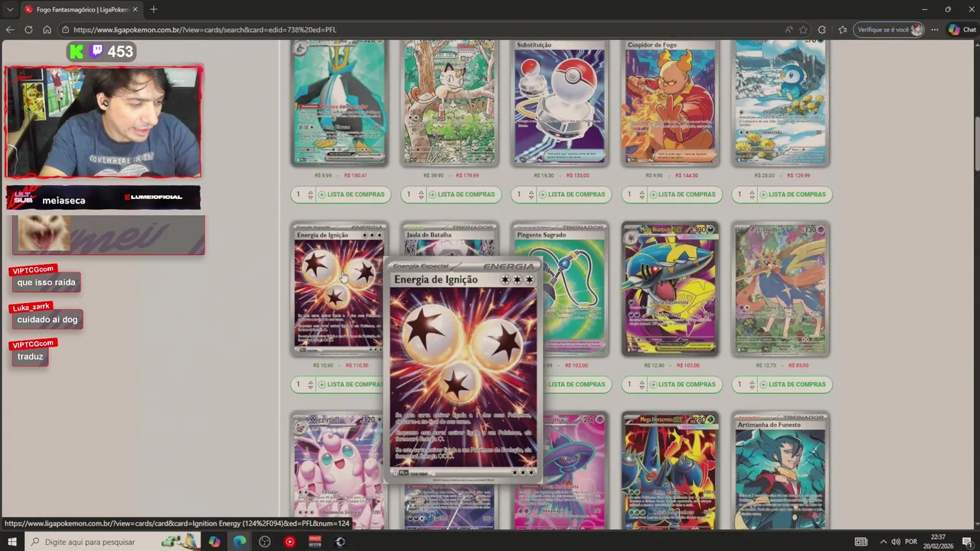Click the R$ 12,75 price
This screenshot has height=551, width=980.
tap(766, 365)
